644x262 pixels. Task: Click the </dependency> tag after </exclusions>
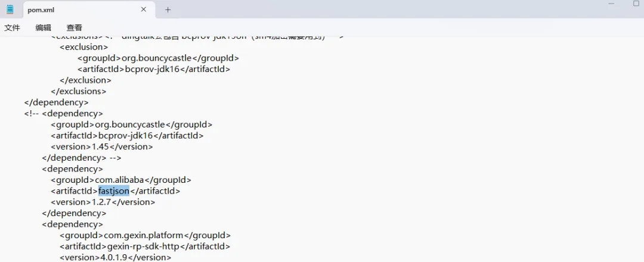[56, 102]
